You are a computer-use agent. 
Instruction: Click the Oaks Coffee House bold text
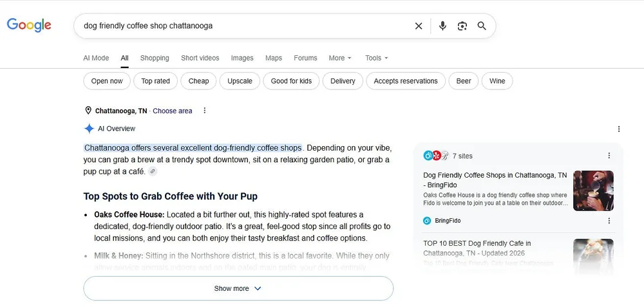129,215
